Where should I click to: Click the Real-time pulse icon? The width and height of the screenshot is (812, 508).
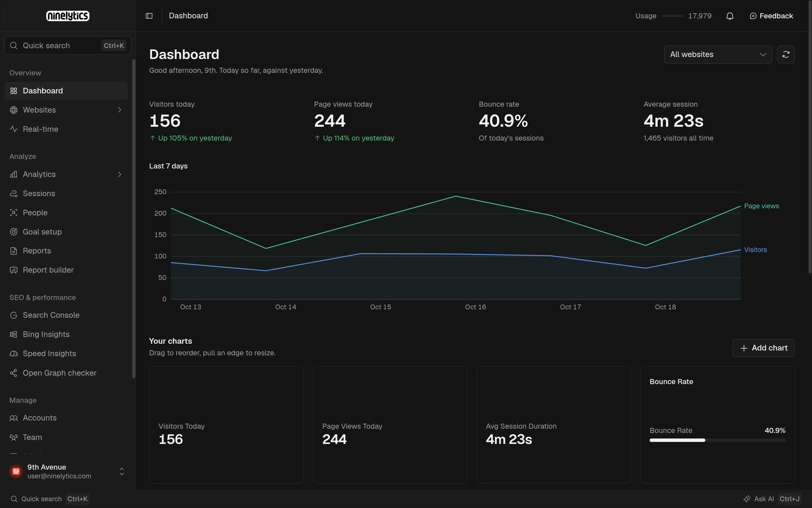14,129
